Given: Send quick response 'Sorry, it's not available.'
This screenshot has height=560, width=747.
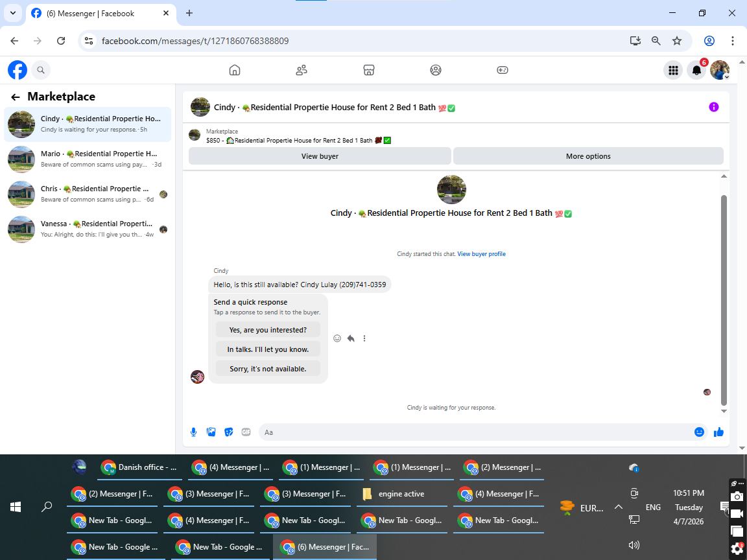Looking at the screenshot, I should [x=268, y=369].
